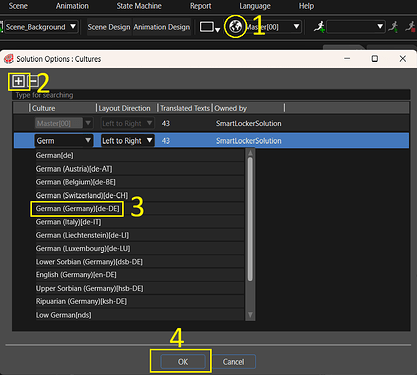This screenshot has width=417, height=375.
Task: Select Low German[nds]
Action: coord(140,315)
